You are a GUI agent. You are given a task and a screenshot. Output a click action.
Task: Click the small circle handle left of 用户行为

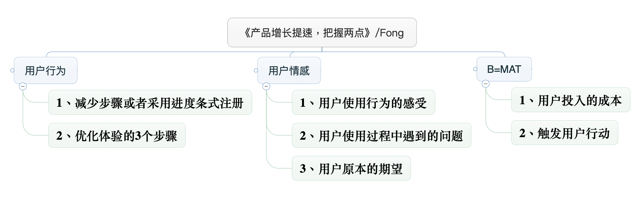point(12,70)
